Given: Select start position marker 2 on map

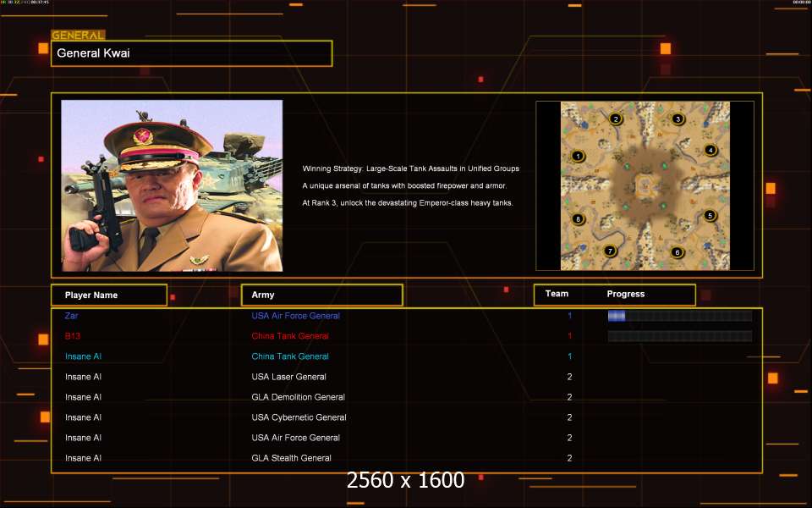Looking at the screenshot, I should coord(616,119).
